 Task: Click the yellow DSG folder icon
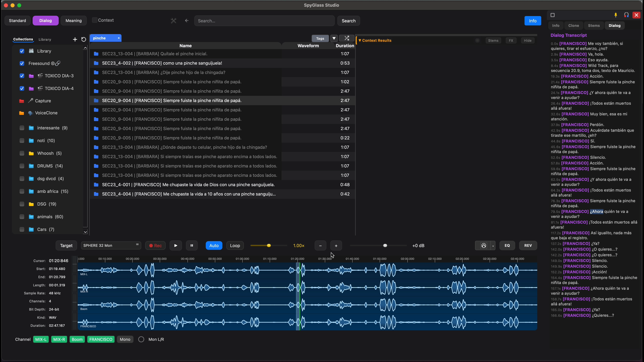pyautogui.click(x=31, y=204)
